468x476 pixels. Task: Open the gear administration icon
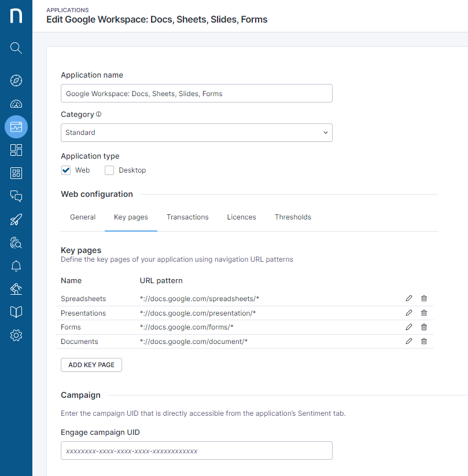(x=16, y=335)
